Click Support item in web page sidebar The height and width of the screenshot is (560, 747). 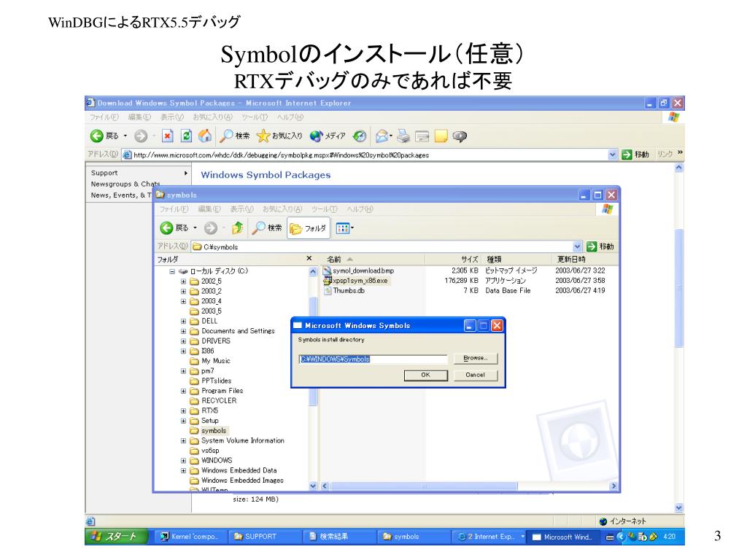(x=104, y=173)
